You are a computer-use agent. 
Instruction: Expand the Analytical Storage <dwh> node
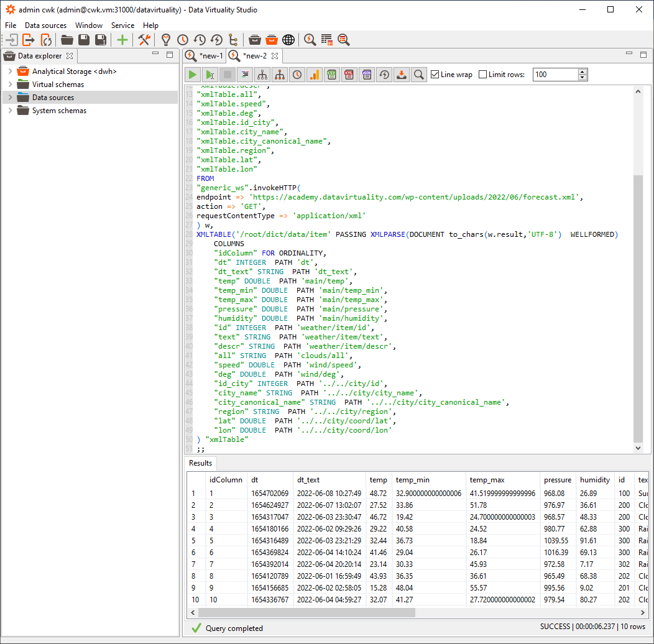coord(10,71)
